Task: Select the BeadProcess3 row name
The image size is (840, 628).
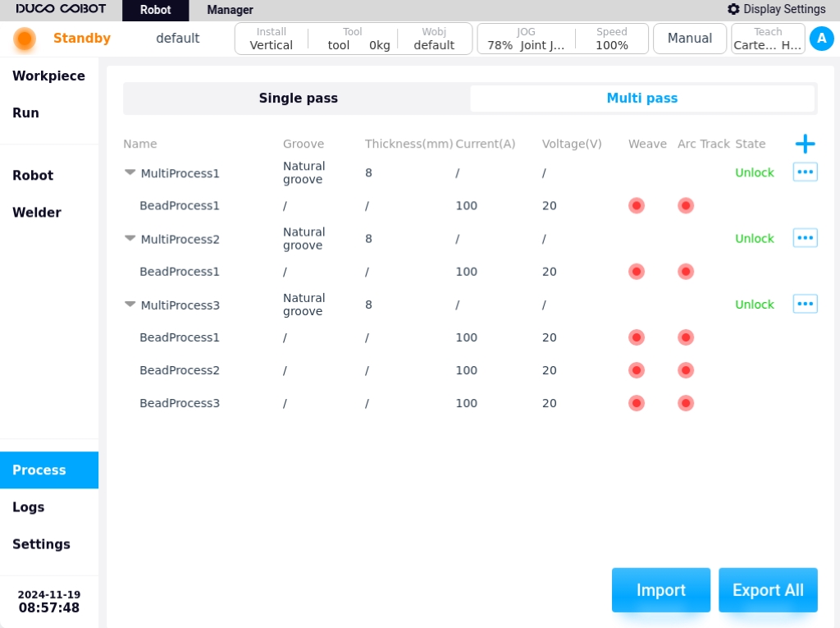Action: (180, 403)
